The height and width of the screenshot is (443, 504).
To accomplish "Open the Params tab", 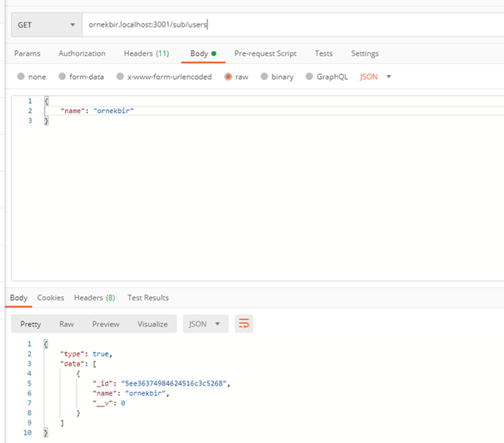I will click(x=27, y=53).
